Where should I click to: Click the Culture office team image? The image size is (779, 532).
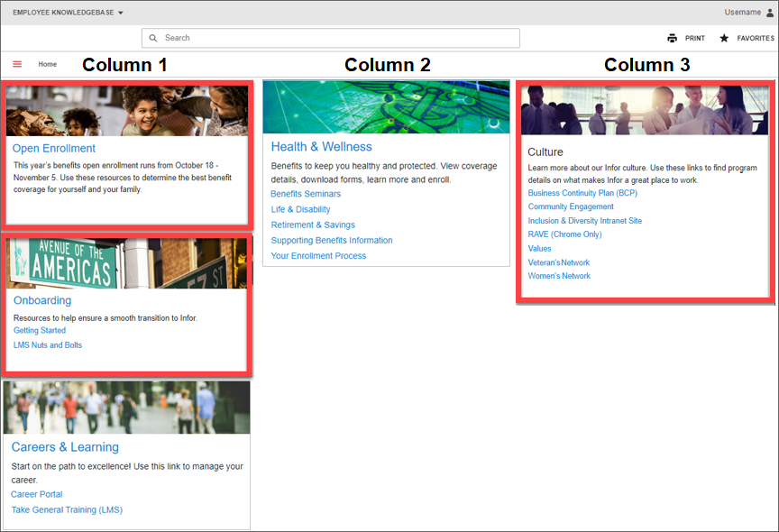pos(645,110)
